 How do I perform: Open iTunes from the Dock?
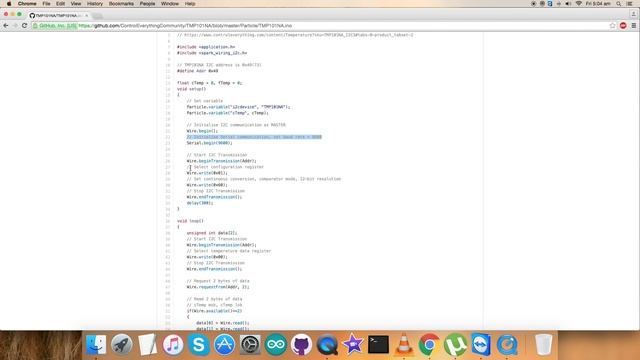173,344
